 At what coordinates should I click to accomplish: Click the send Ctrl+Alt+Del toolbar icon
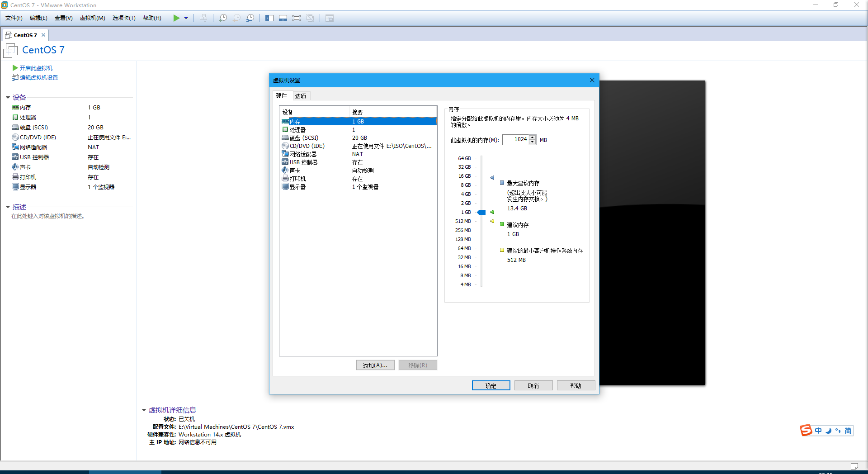(x=203, y=18)
